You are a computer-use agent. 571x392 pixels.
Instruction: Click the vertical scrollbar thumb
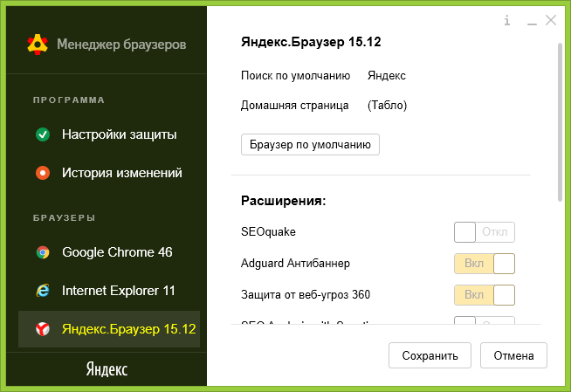coord(560,122)
